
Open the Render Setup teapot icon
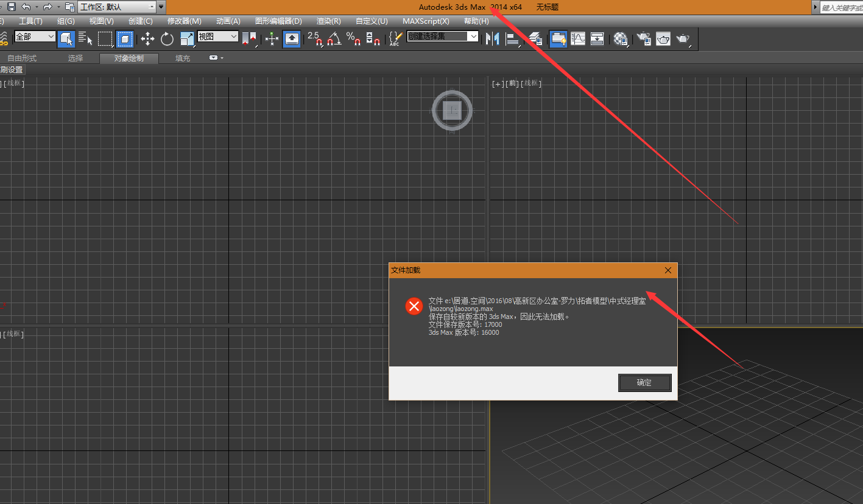point(644,39)
